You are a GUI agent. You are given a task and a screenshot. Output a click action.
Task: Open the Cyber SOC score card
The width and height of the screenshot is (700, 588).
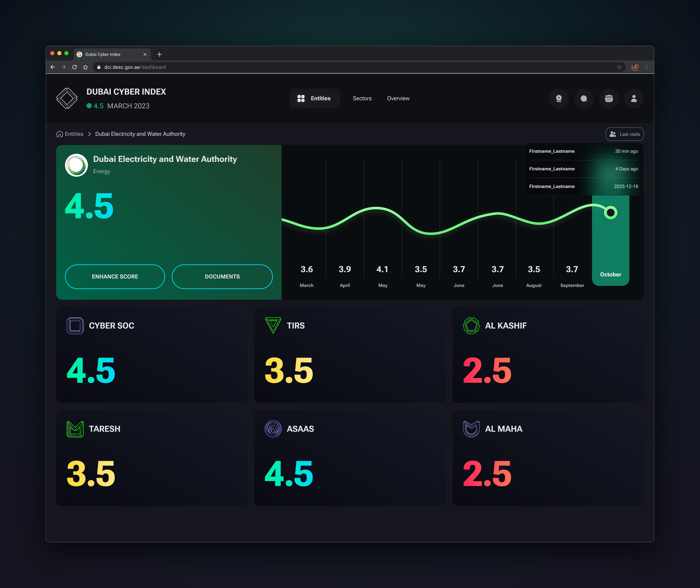(x=152, y=355)
